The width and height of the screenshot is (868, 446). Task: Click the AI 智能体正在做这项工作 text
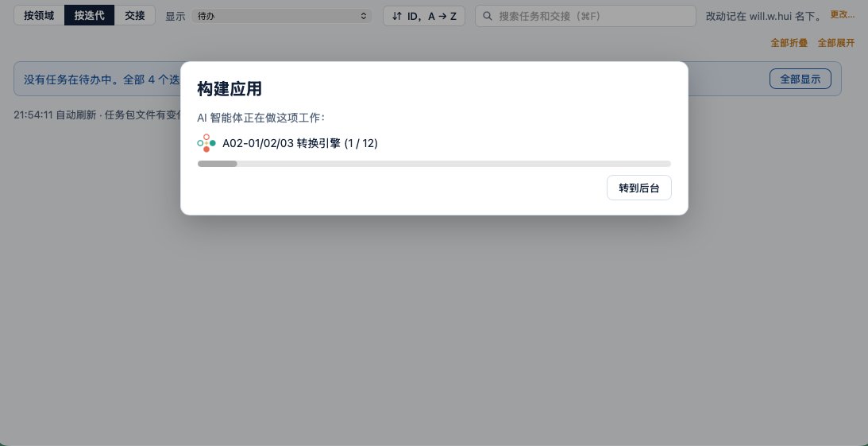pos(260,118)
